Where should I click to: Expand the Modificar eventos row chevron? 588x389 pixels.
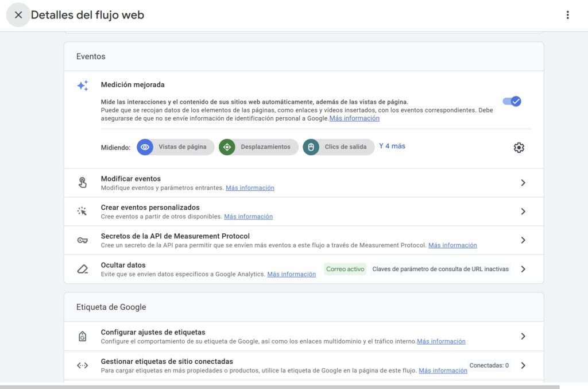pyautogui.click(x=523, y=183)
